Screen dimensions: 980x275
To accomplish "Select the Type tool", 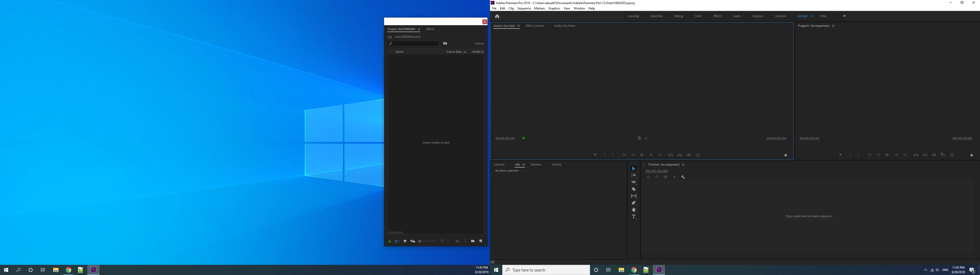I will (633, 216).
